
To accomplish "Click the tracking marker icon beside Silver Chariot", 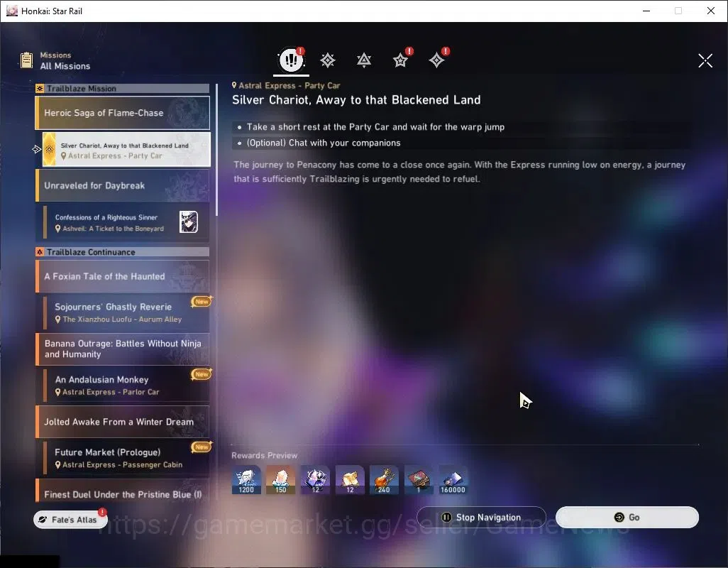I will point(37,149).
